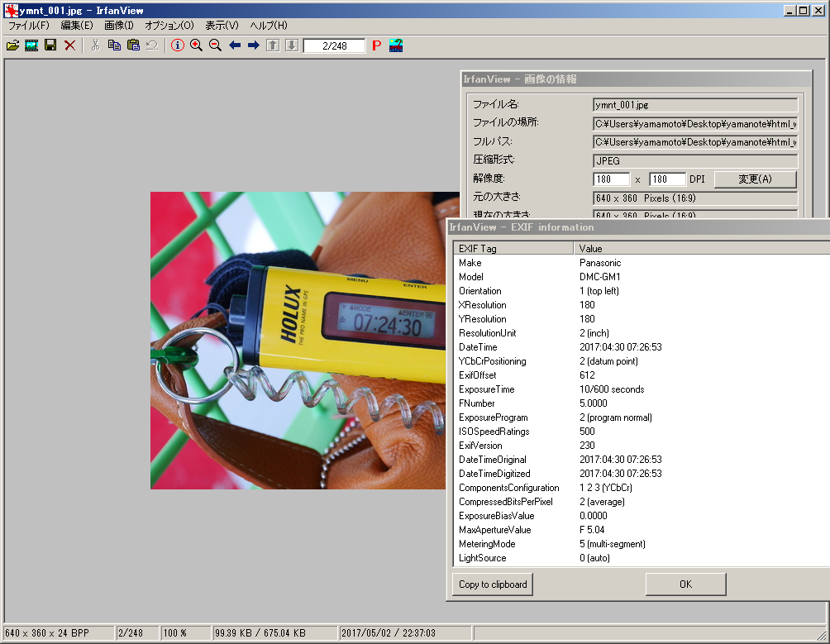Select the Make value Panasonic
This screenshot has height=644, width=830.
[x=600, y=263]
